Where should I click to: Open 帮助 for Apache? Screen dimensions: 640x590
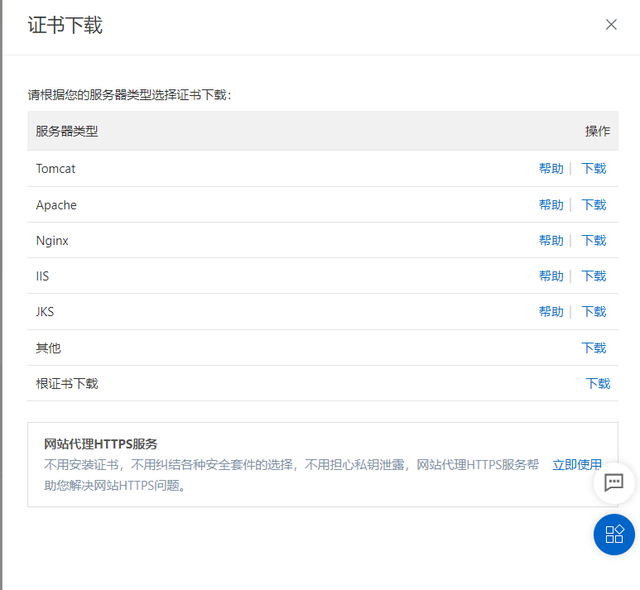coord(551,204)
